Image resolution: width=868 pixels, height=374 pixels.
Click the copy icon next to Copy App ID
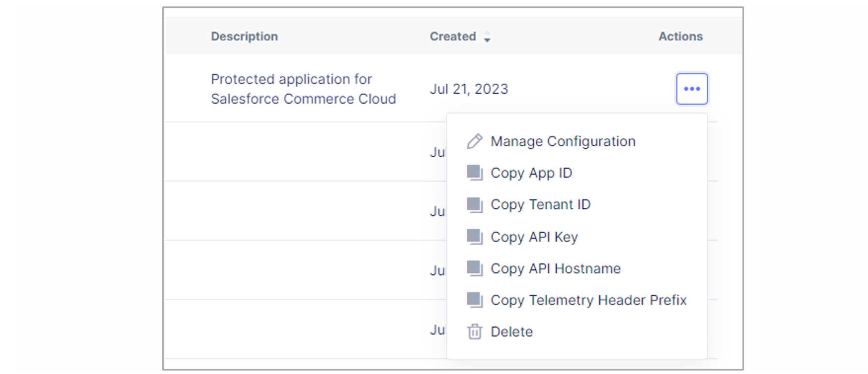coord(474,173)
